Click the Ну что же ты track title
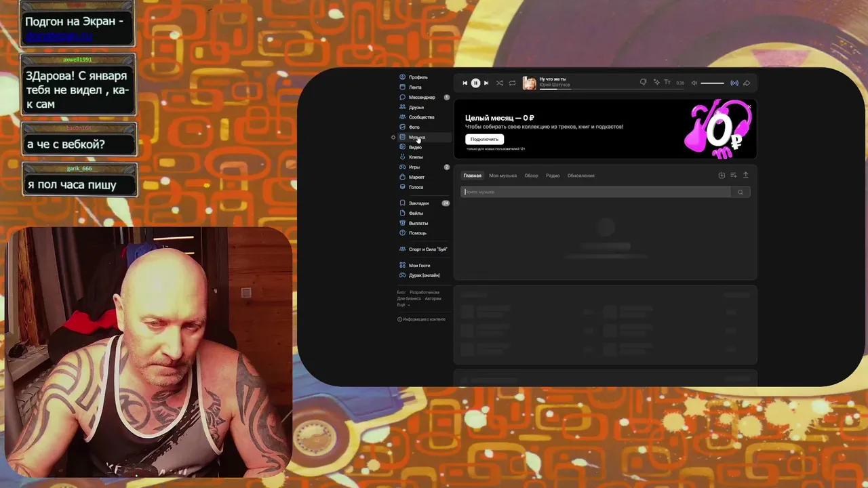 coord(553,79)
